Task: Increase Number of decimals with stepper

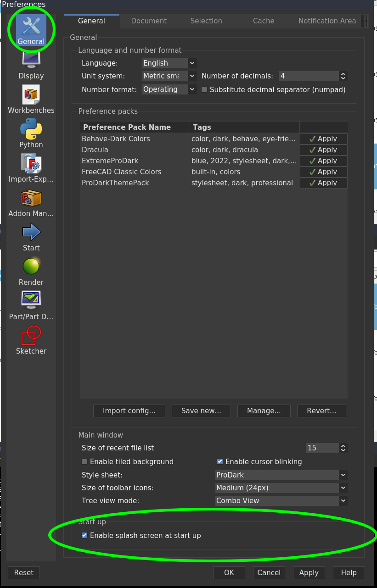Action: 343,73
